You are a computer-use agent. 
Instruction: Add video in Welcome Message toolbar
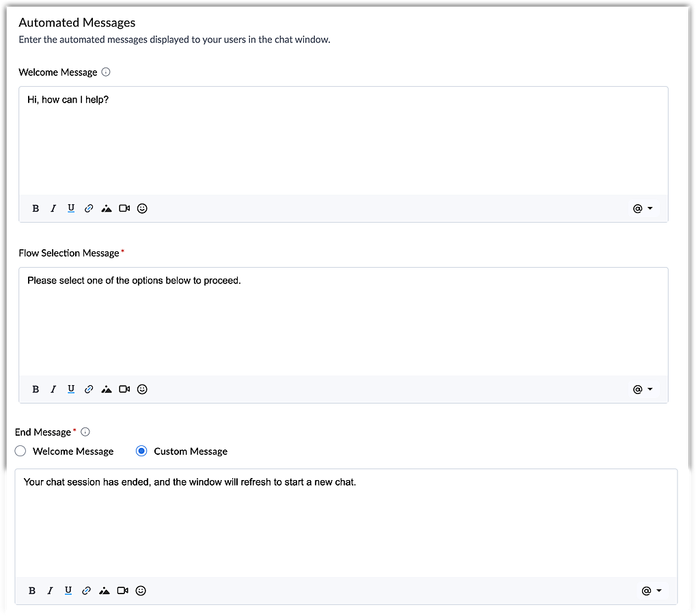[x=124, y=208]
